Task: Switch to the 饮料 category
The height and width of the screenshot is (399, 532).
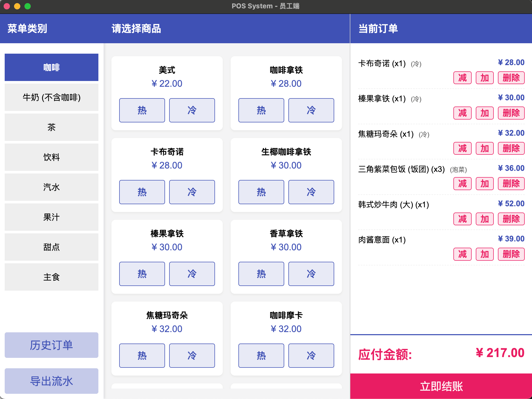Action: pyautogui.click(x=51, y=157)
